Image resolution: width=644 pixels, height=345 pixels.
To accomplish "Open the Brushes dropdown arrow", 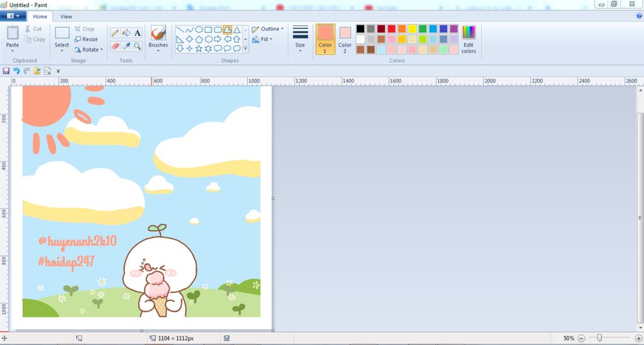I will click(x=158, y=51).
